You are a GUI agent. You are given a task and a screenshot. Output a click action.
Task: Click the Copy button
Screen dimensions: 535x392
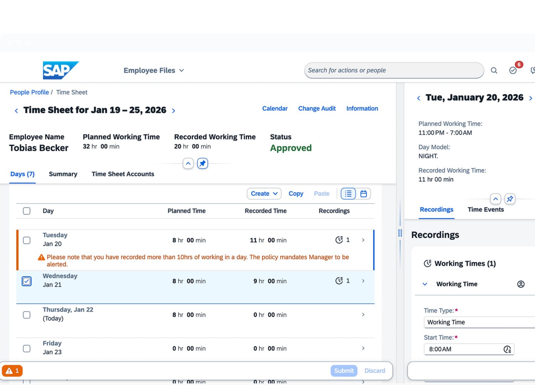pyautogui.click(x=296, y=194)
